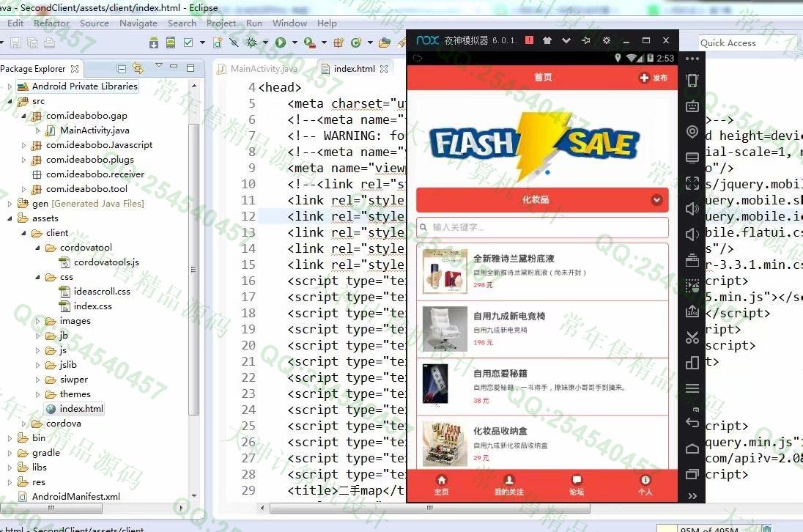The height and width of the screenshot is (532, 803).
Task: Click Nox sidebar volume up icon
Action: (x=692, y=208)
